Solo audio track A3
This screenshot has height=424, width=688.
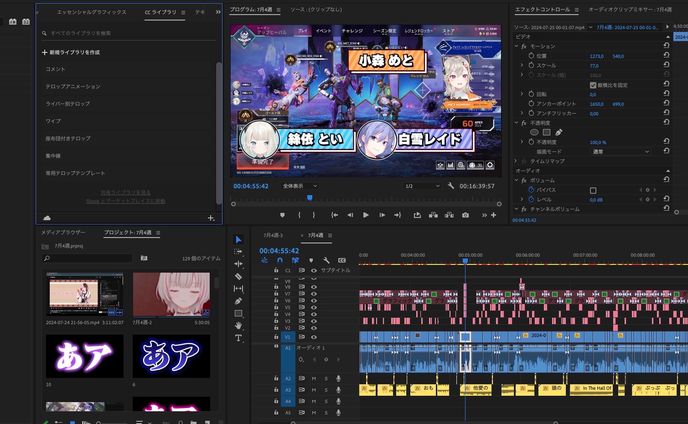[326, 390]
